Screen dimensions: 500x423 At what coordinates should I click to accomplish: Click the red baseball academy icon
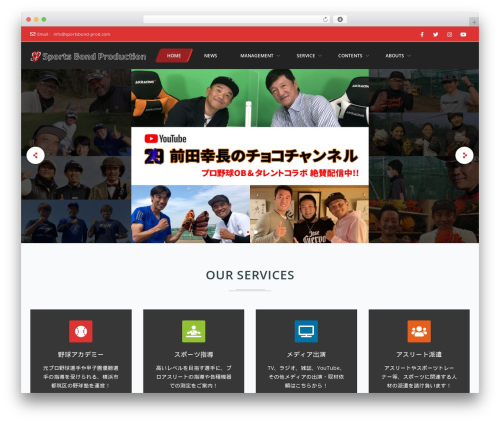81,331
